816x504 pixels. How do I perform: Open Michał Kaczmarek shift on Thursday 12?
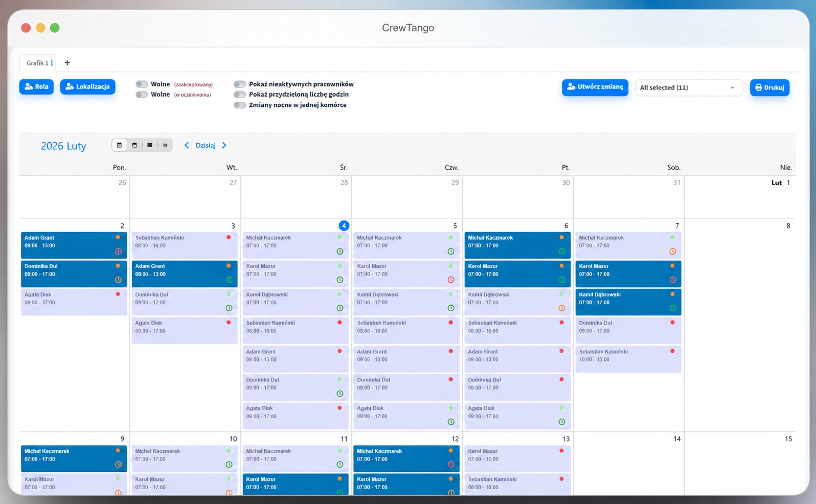click(406, 459)
